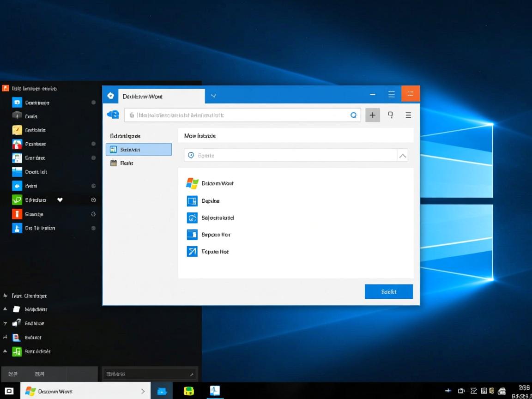The height and width of the screenshot is (399, 532).
Task: Open the hamburger menu in the title bar
Action: pos(392,94)
